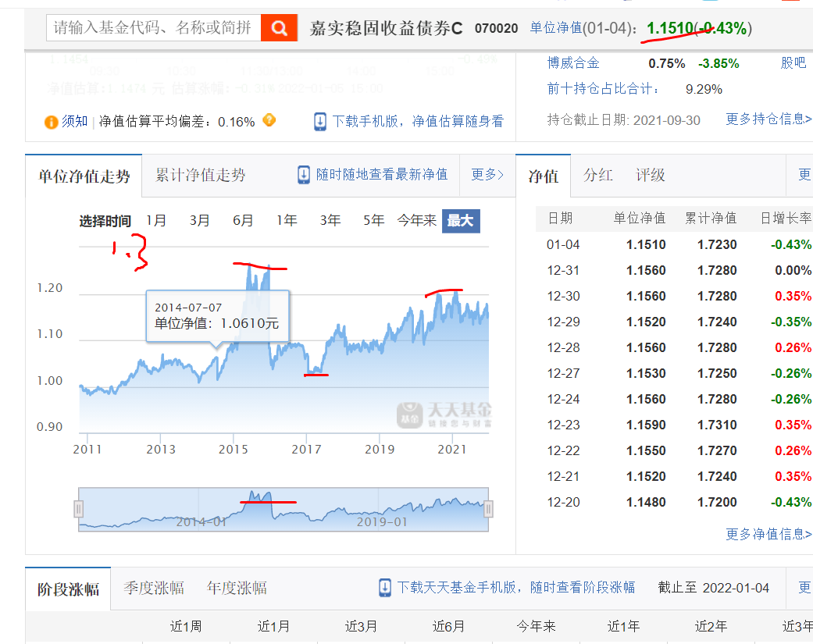Viewport: 813px width, 644px height.
Task: Click phone icon beside 下载手机版
Action: [320, 122]
